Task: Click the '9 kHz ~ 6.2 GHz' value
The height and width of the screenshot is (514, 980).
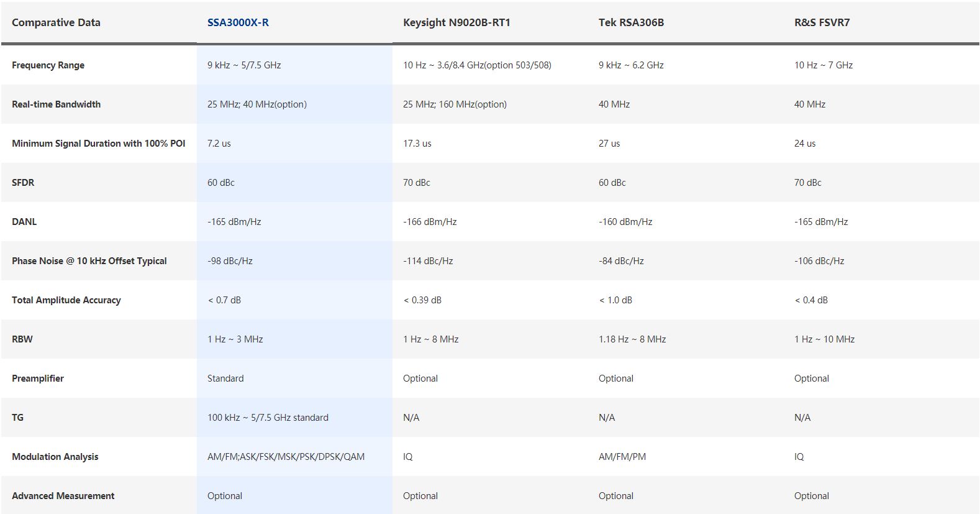Action: [x=631, y=65]
